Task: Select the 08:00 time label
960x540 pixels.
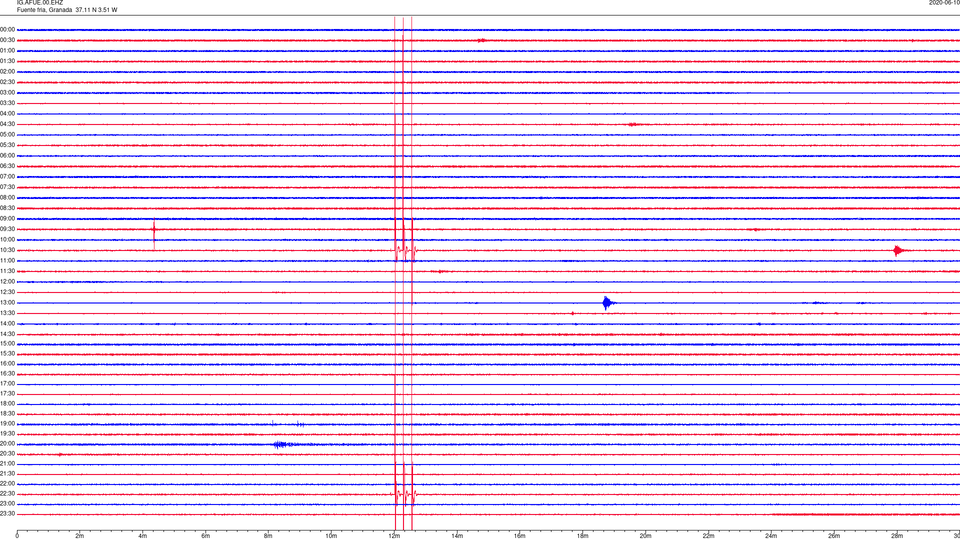Action: pos(8,198)
